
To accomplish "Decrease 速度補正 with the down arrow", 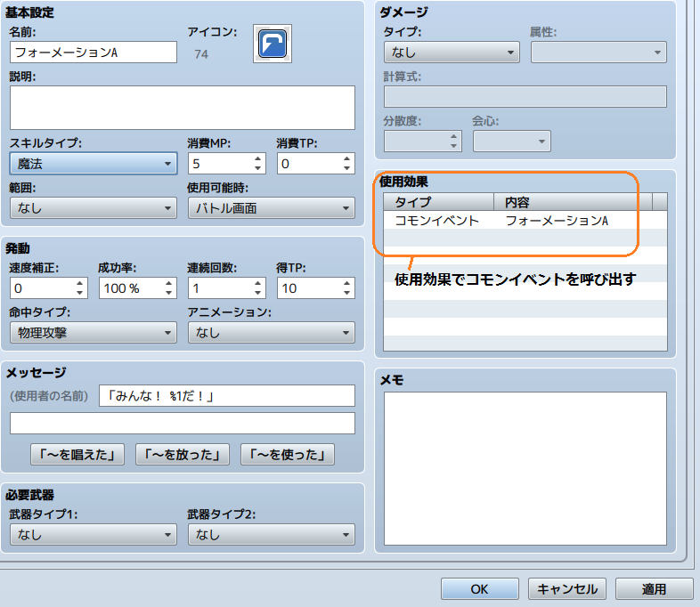I will (79, 293).
